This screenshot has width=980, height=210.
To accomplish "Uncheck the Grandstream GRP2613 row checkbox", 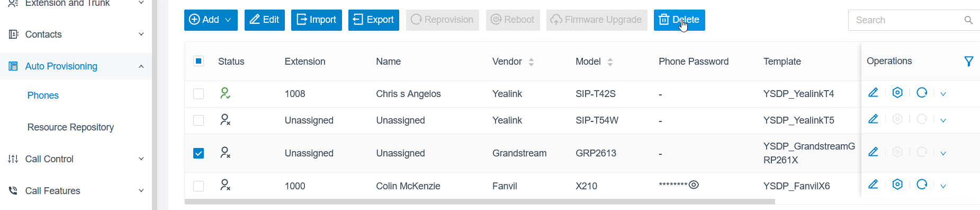I will click(x=199, y=153).
